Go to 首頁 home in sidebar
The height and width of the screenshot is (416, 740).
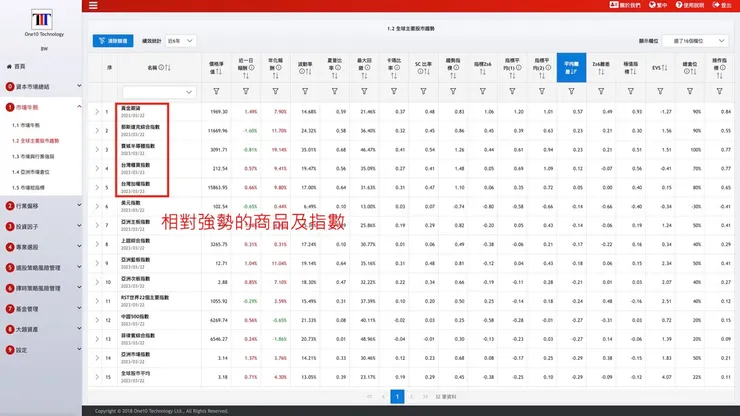pos(16,67)
